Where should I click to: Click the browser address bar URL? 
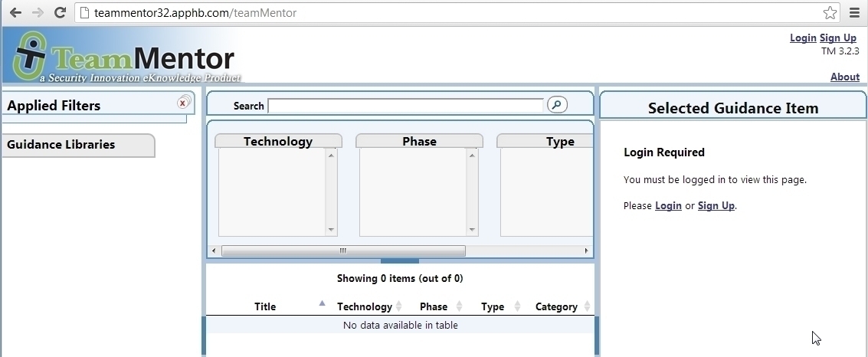195,13
